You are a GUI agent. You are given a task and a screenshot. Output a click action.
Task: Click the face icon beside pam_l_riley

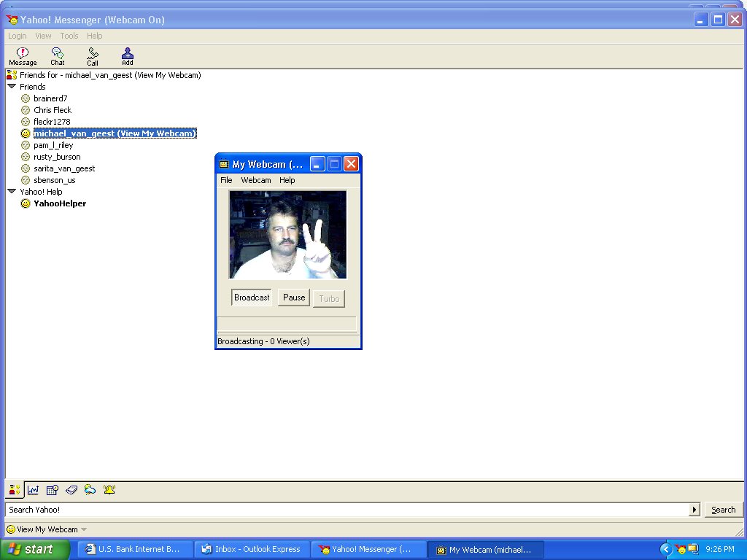tap(26, 145)
